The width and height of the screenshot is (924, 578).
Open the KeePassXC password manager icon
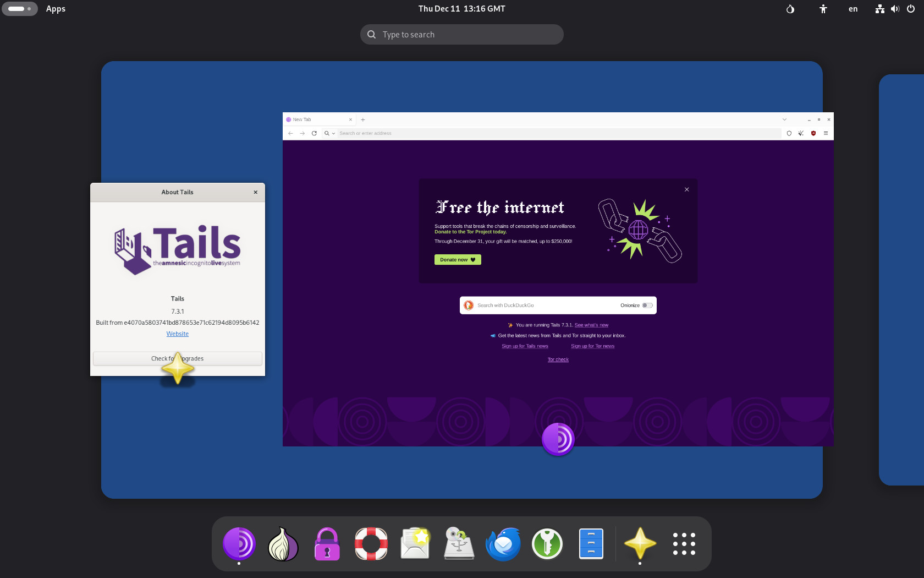pyautogui.click(x=547, y=543)
